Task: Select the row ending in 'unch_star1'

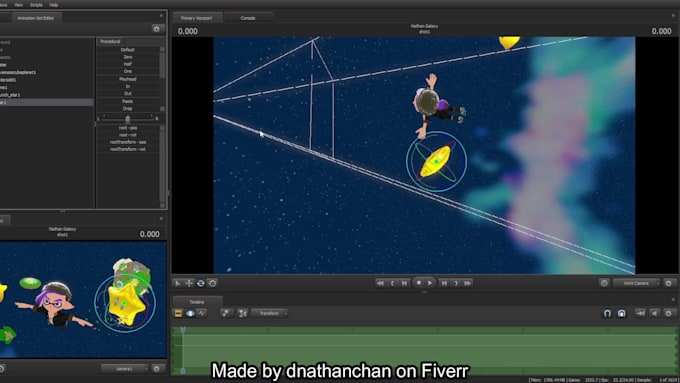Action: tap(46, 95)
